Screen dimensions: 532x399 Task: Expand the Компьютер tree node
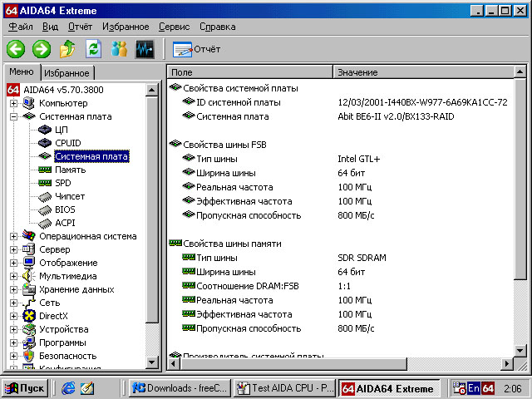coord(13,103)
